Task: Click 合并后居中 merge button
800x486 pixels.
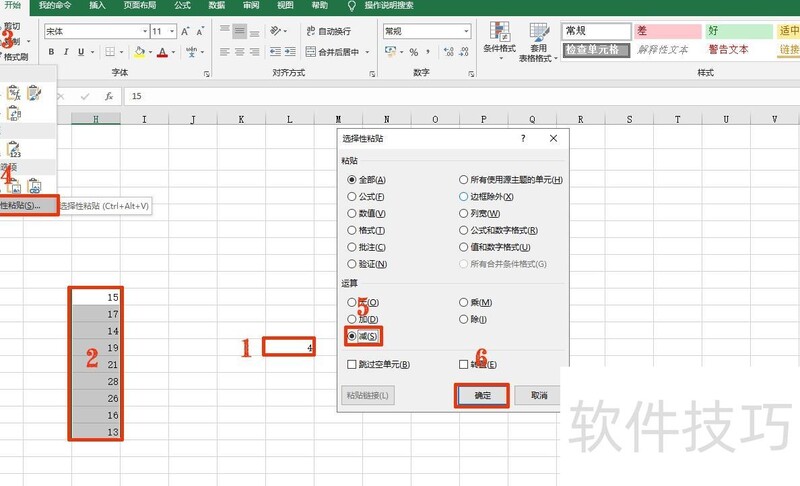Action: [333, 52]
